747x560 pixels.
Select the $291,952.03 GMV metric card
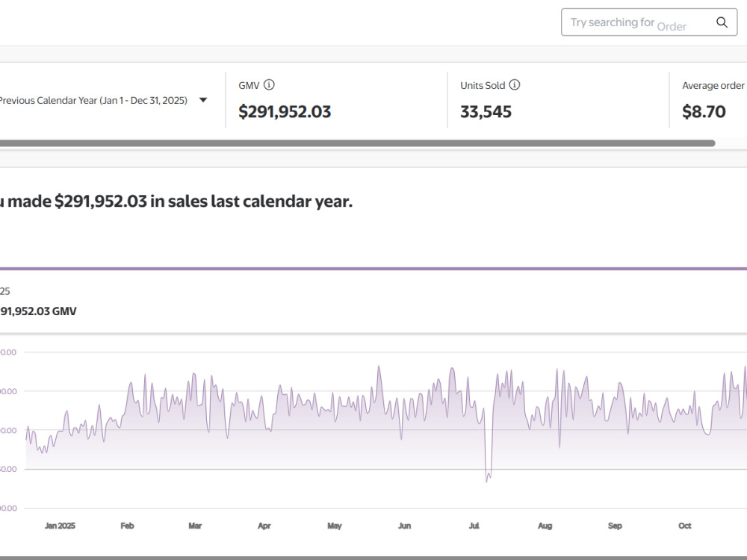point(336,100)
